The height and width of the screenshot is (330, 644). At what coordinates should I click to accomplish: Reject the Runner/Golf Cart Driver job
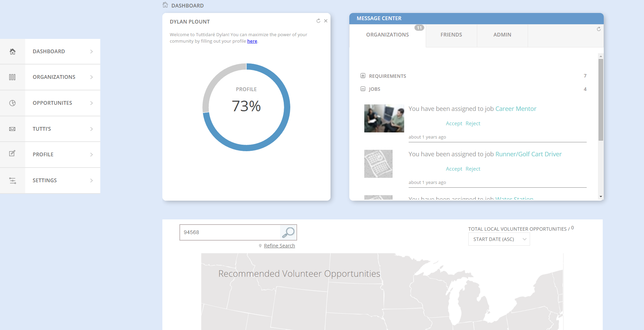[x=473, y=169]
